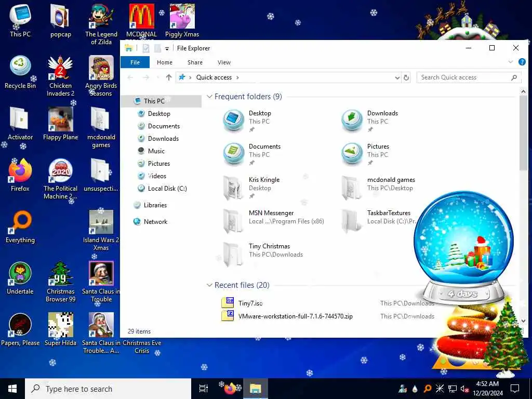532x399 pixels.
Task: Expand the ribbon with the chevron
Action: tap(511, 62)
